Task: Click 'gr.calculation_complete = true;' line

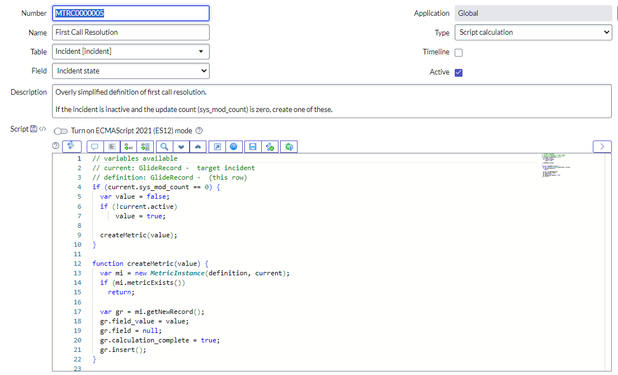Action: tap(160, 340)
